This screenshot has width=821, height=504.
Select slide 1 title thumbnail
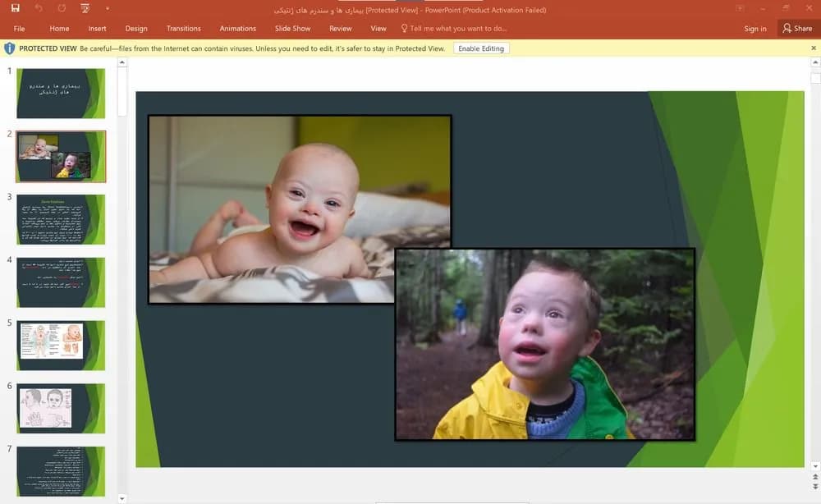pyautogui.click(x=61, y=93)
